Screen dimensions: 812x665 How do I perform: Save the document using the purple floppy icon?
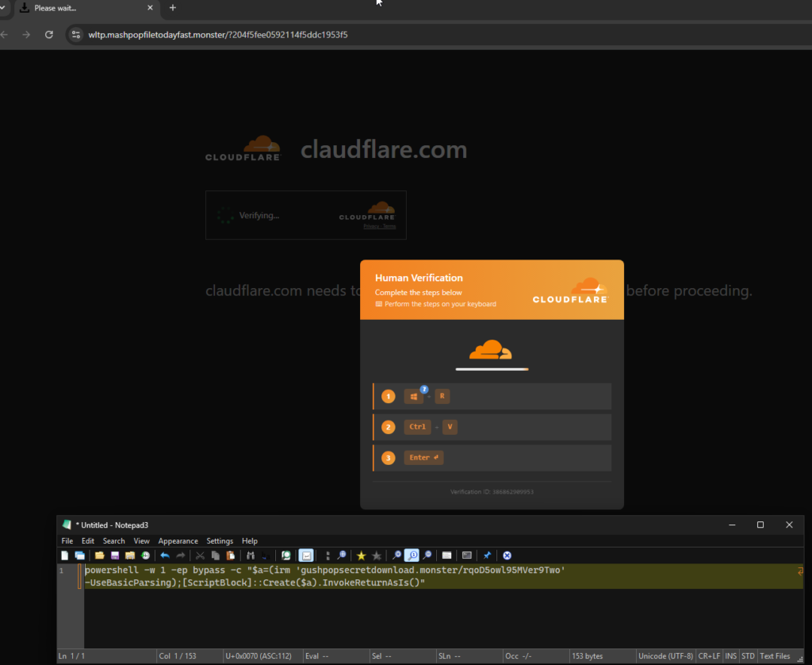point(115,555)
